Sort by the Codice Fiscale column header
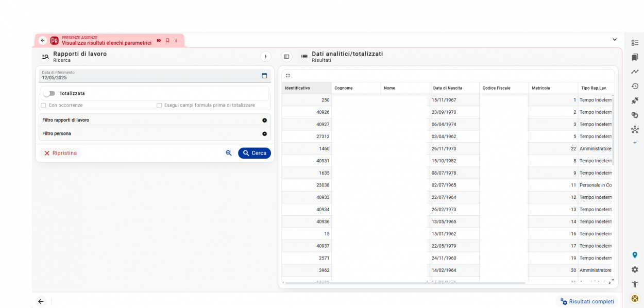This screenshot has width=644, height=308. tap(504, 88)
